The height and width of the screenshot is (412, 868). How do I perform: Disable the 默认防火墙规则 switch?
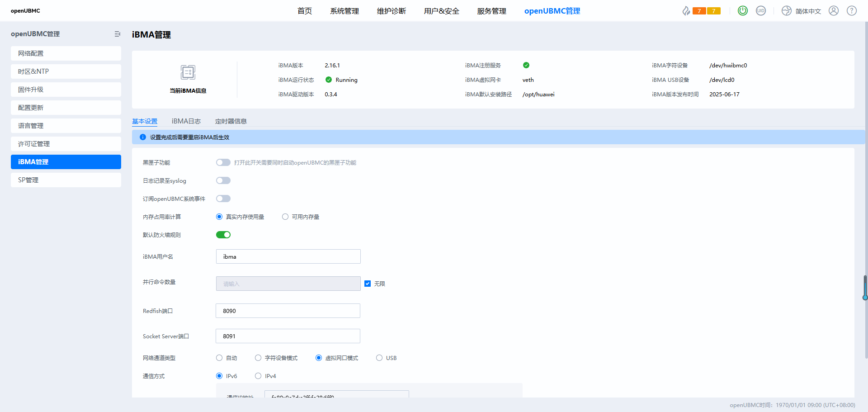coord(223,235)
